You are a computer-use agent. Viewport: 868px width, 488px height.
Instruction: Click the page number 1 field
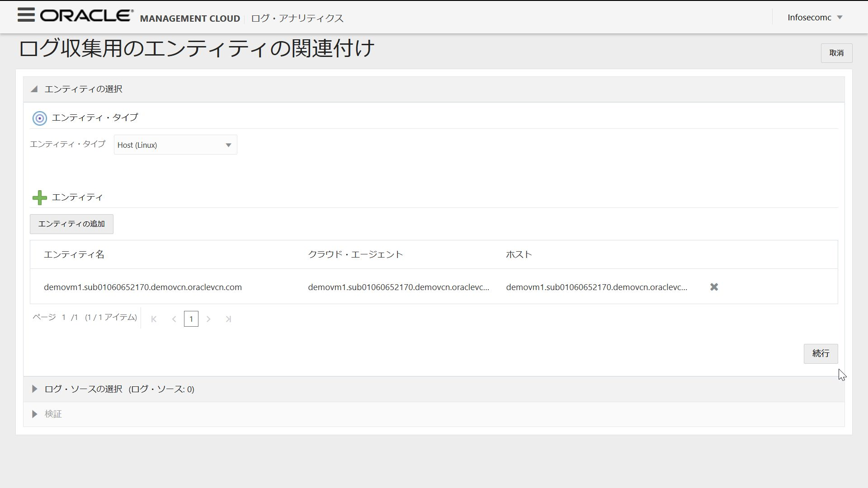pos(191,319)
